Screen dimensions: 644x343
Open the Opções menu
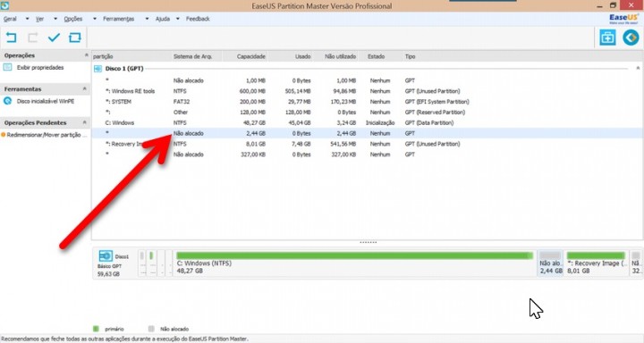[x=73, y=19]
